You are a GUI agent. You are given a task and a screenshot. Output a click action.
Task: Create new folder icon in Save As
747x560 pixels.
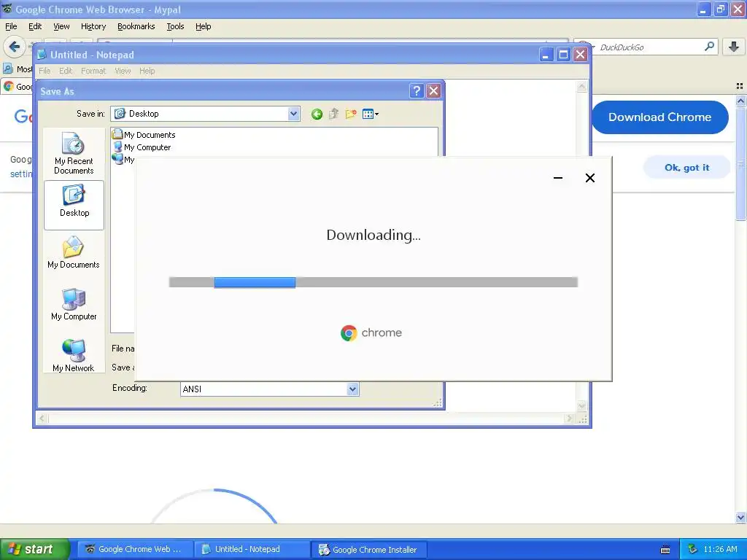(351, 114)
